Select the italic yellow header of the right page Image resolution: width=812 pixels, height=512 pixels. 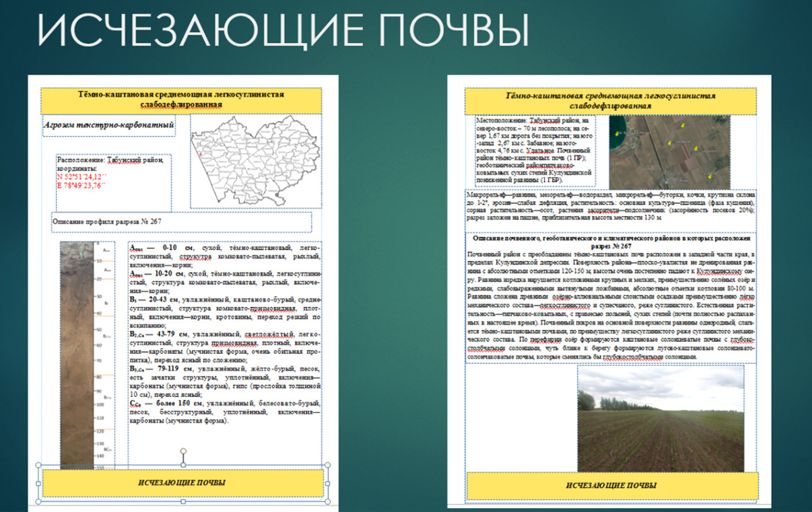(610, 101)
